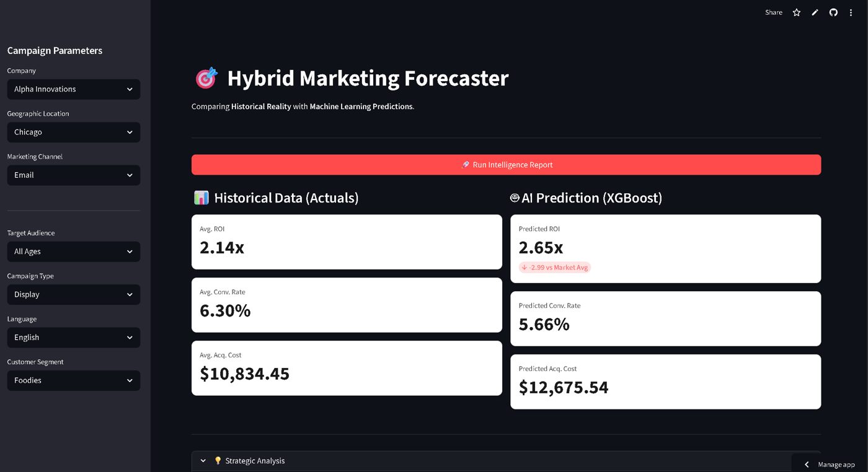Screen dimensions: 868x472
Task: Click the AI Prediction (XGBoost) heading
Action: [592, 198]
